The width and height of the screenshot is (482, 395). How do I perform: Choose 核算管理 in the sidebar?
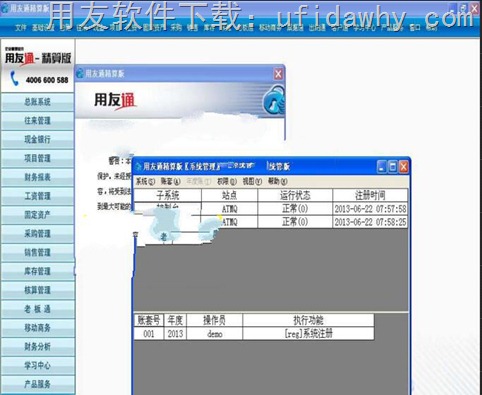pos(37,290)
